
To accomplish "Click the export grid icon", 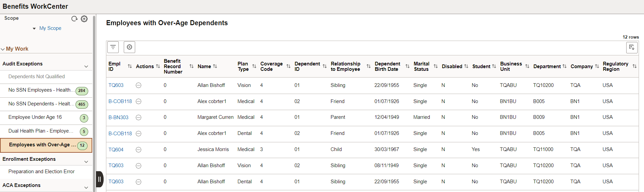I will [x=632, y=47].
